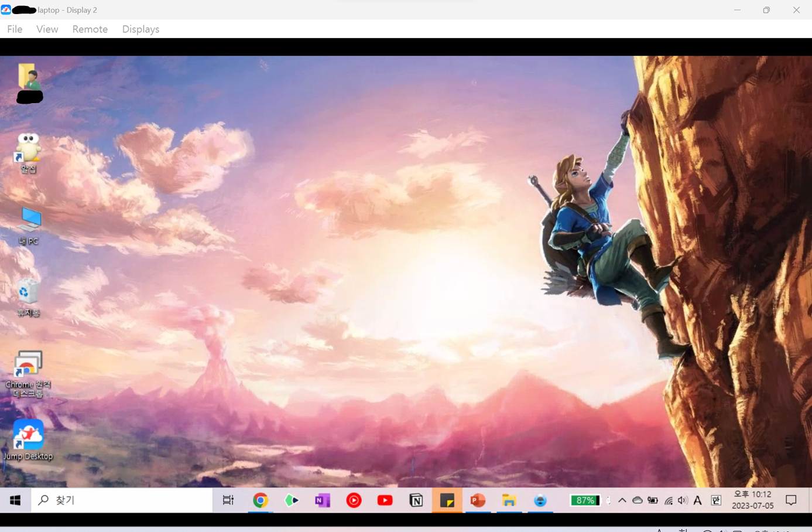The image size is (812, 532).
Task: Open the notification center icon
Action: 791,500
